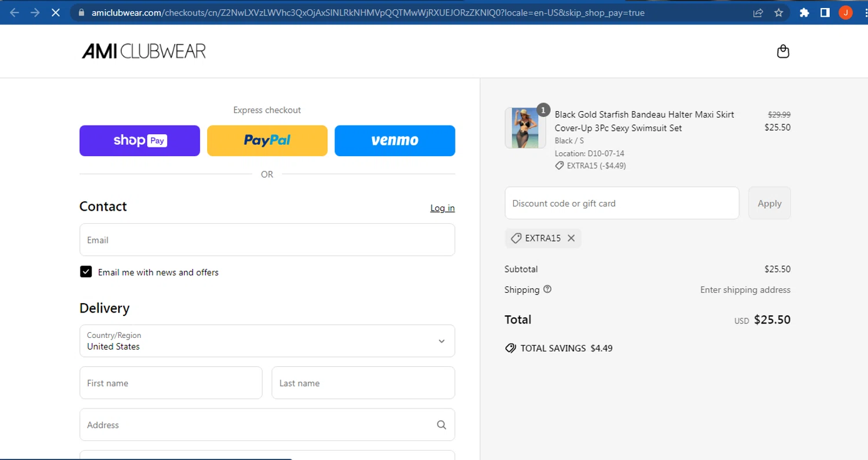Click the swimsuit product thumbnail
Viewport: 868px width, 460px height.
coord(525,128)
